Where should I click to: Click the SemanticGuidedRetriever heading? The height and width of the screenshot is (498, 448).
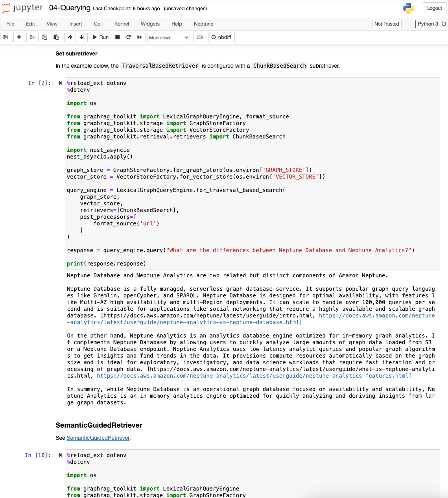pos(99,425)
